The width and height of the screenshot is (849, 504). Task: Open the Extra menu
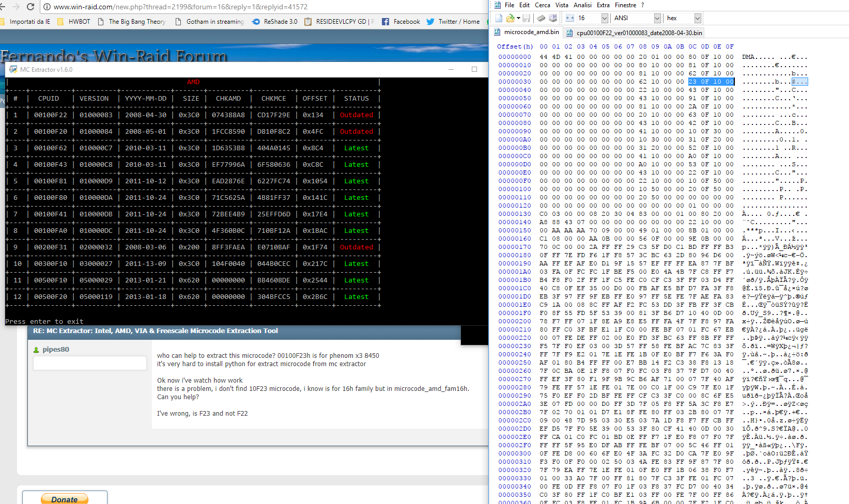[603, 5]
